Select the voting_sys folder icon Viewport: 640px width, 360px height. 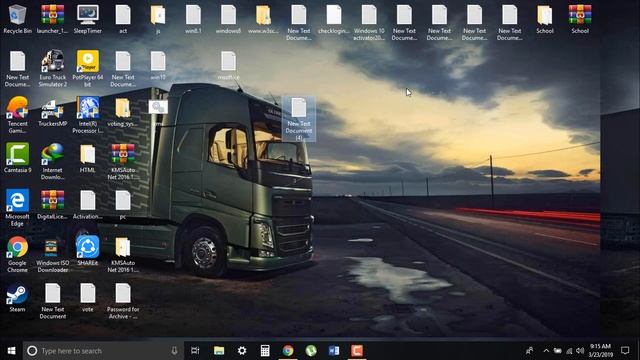pyautogui.click(x=123, y=112)
